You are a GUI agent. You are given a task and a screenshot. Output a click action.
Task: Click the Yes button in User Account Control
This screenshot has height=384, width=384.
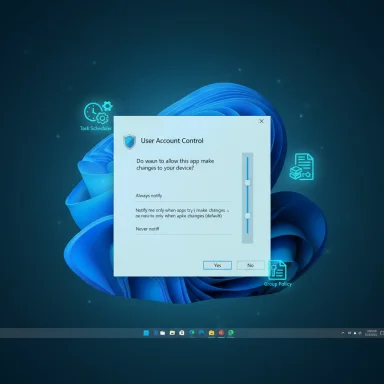[x=217, y=265]
